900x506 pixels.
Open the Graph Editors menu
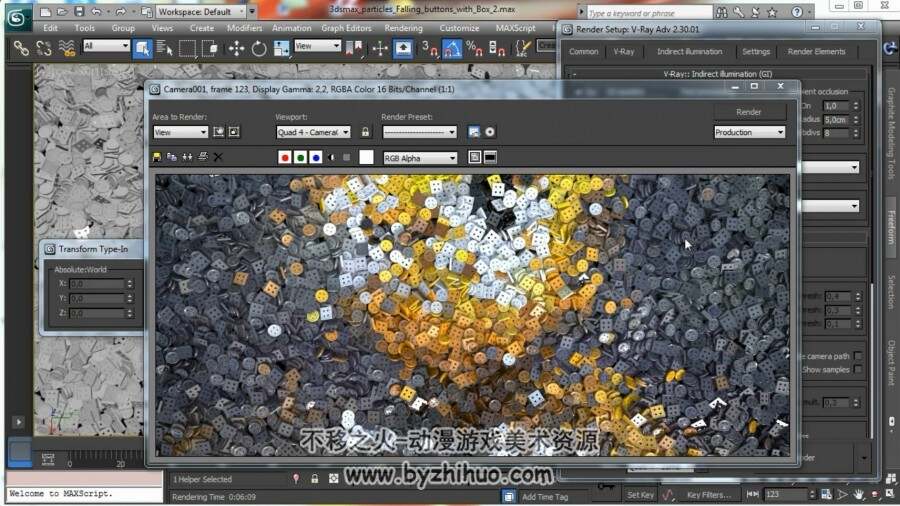point(346,28)
